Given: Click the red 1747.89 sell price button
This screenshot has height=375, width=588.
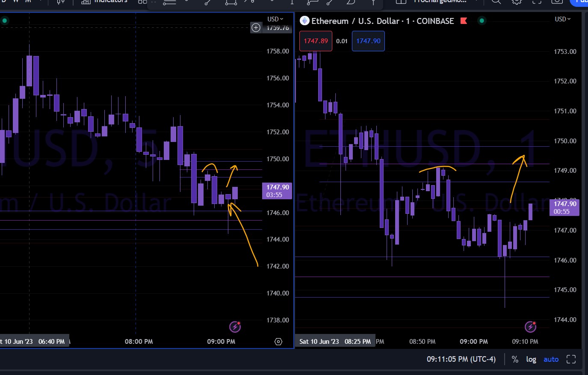Looking at the screenshot, I should [x=316, y=41].
